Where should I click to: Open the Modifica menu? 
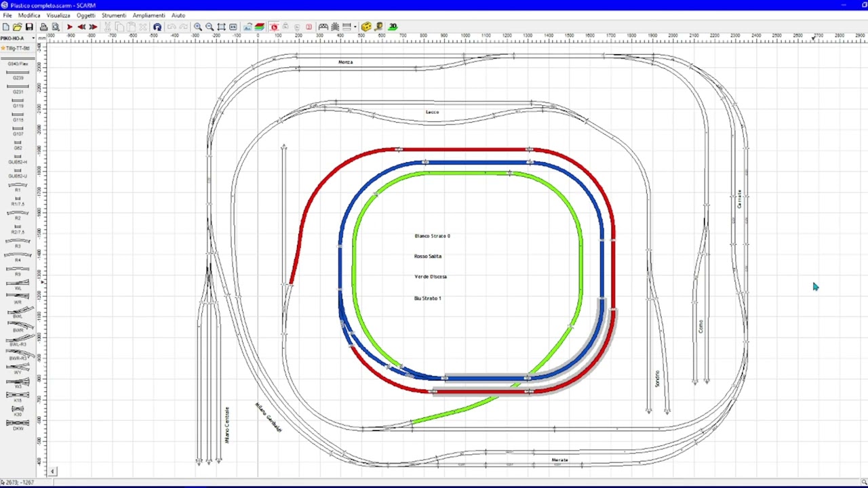tap(29, 15)
